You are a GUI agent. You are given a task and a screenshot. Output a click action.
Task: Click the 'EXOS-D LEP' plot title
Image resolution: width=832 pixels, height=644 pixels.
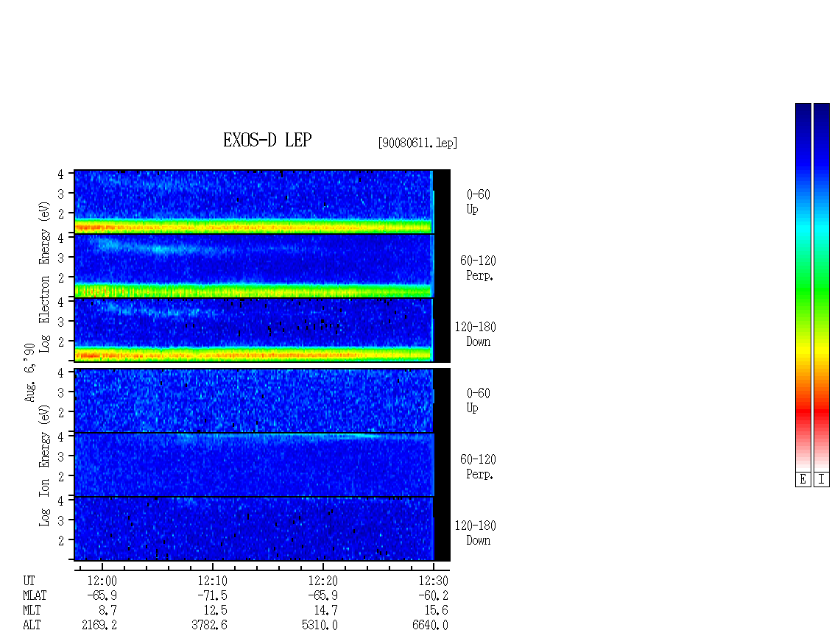pyautogui.click(x=267, y=140)
